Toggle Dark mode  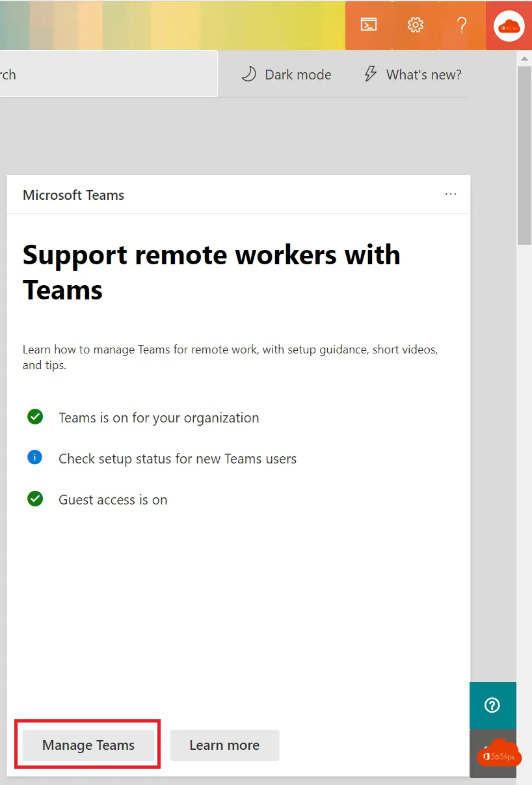pos(286,74)
